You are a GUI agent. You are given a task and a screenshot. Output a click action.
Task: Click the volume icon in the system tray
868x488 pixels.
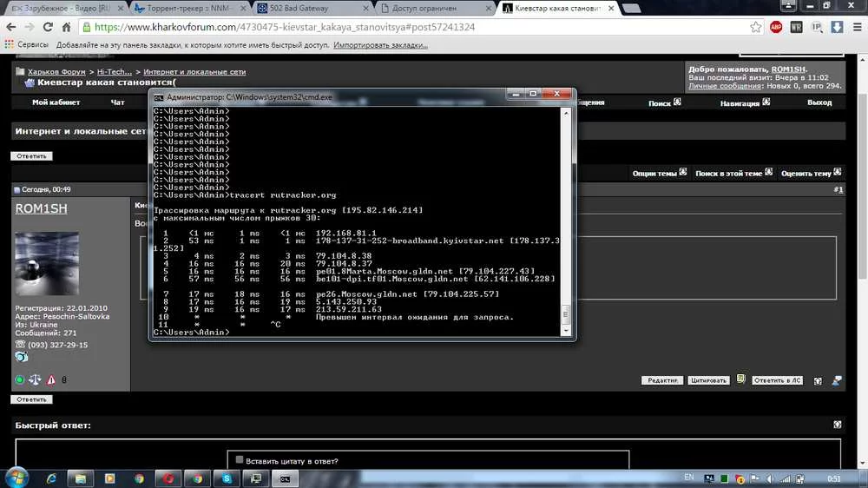coord(770,478)
